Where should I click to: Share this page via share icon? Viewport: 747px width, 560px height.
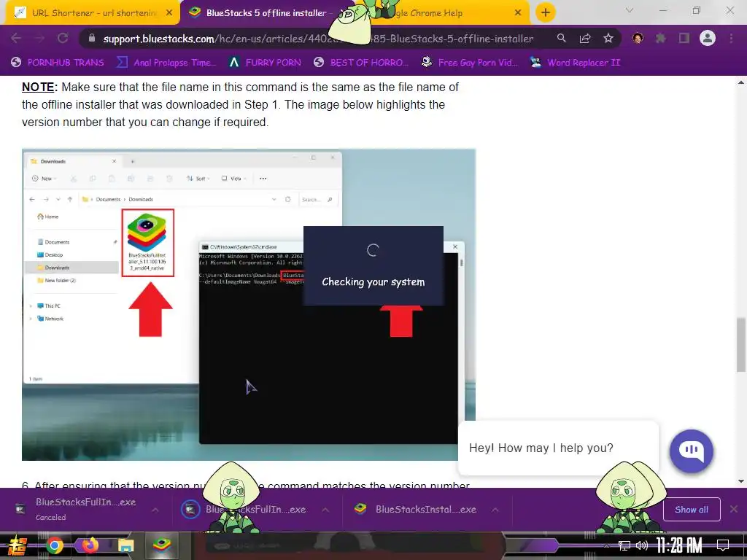tap(585, 38)
